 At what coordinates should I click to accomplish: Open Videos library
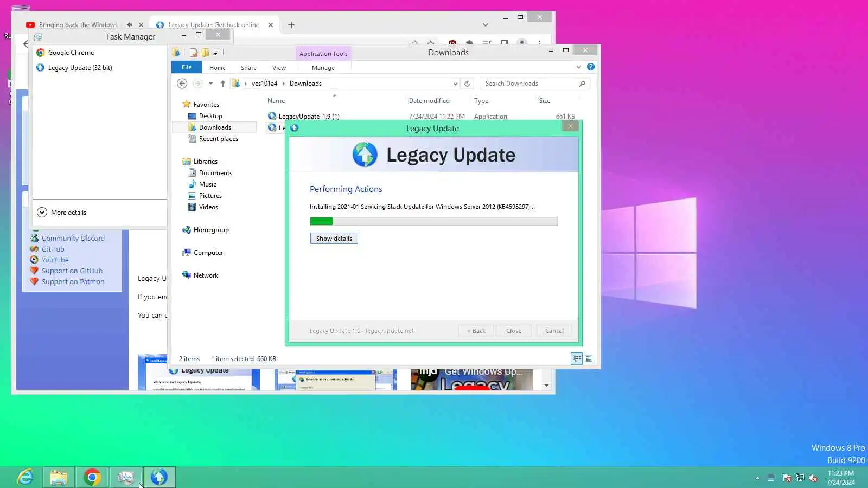click(208, 207)
